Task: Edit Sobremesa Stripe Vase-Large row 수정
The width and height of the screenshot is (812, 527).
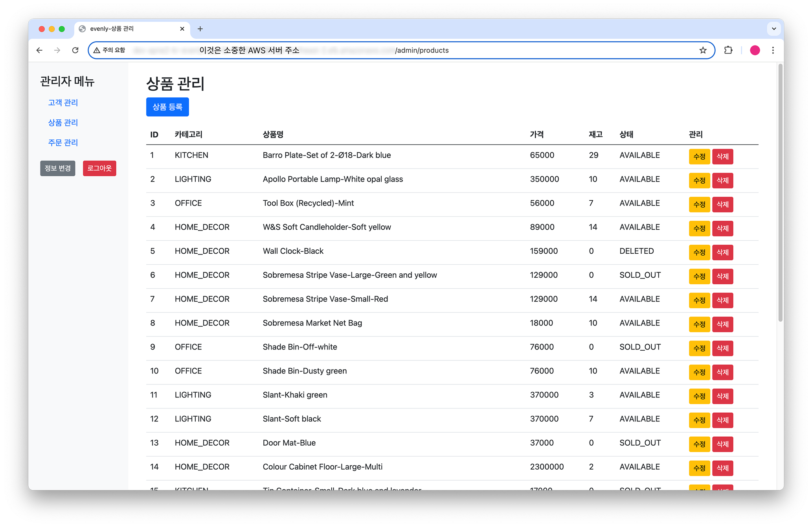Action: 699,276
